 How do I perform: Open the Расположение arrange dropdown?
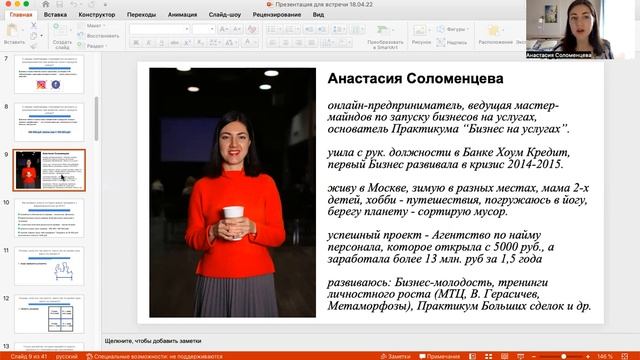pos(495,34)
